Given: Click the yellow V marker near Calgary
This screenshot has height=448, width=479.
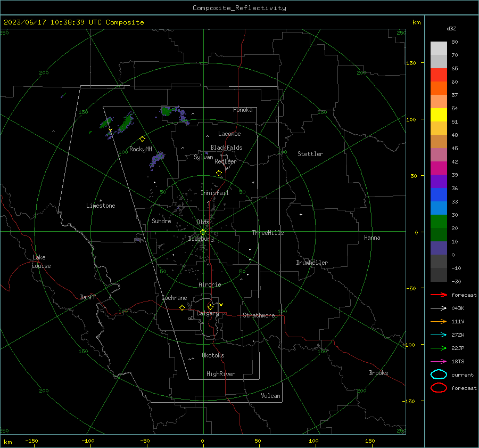Looking at the screenshot, I should [x=221, y=305].
